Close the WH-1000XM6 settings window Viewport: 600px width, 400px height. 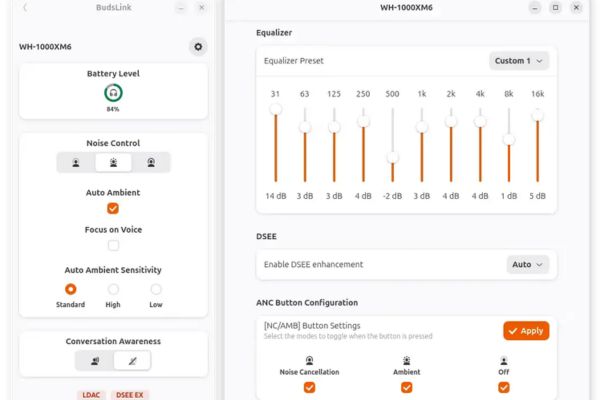[x=576, y=7]
